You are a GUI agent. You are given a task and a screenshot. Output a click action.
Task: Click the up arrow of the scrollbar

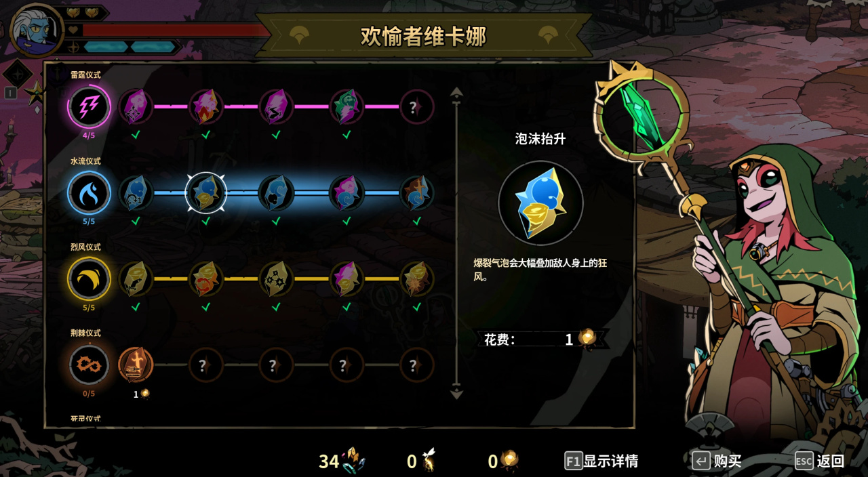pyautogui.click(x=456, y=94)
